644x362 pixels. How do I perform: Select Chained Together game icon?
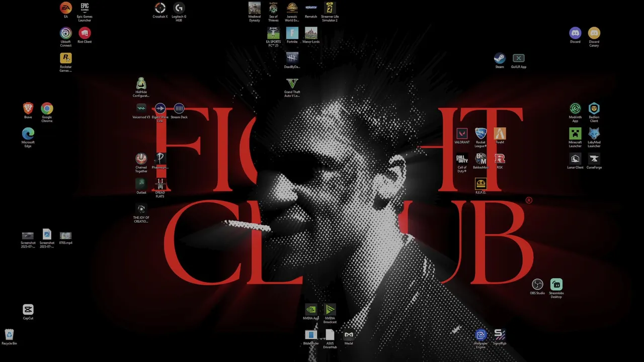point(141,159)
